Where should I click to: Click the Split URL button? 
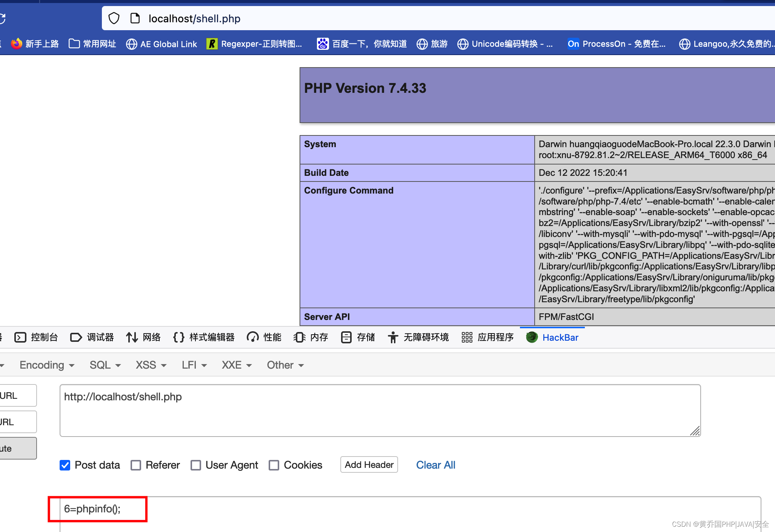tap(18, 422)
